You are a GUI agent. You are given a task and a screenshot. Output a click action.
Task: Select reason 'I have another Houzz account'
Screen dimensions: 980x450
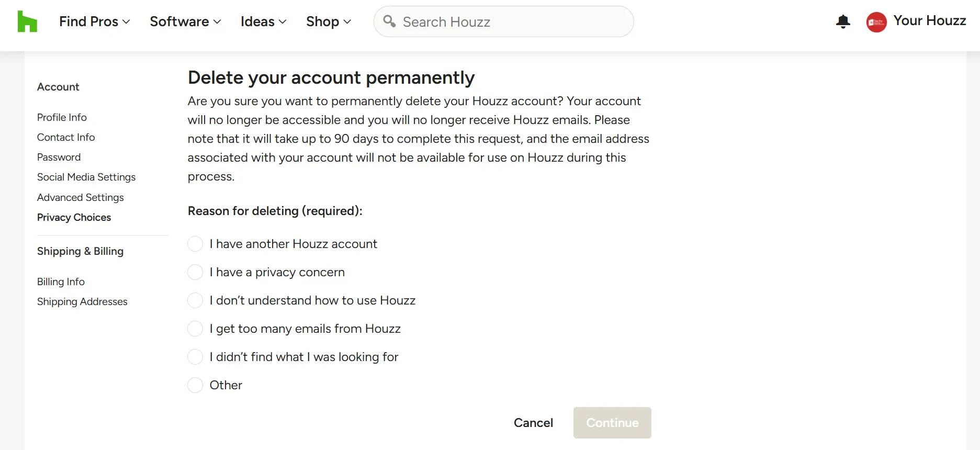pos(195,244)
